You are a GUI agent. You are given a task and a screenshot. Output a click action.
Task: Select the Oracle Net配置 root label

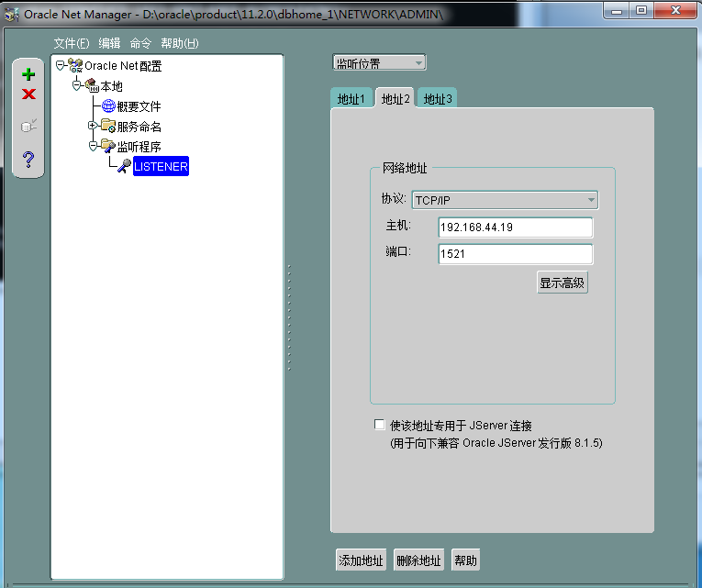[123, 66]
